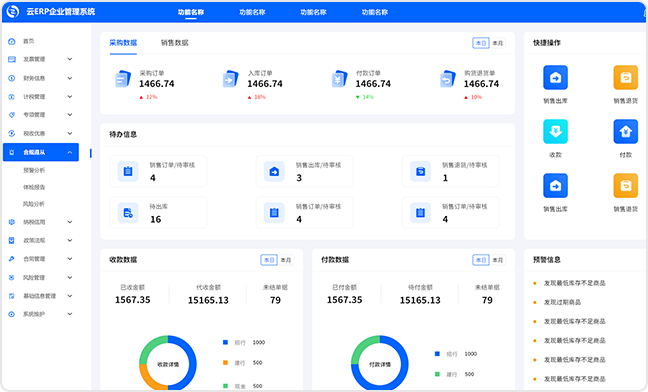Select 本月 in the 收款数据 card
Screen dimensions: 648x392
pyautogui.click(x=286, y=260)
